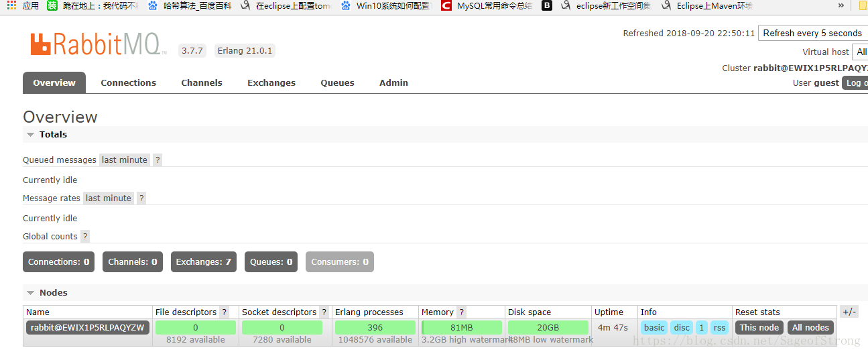The height and width of the screenshot is (354, 868).
Task: Click the RabbitMQ logo
Action: click(x=98, y=45)
